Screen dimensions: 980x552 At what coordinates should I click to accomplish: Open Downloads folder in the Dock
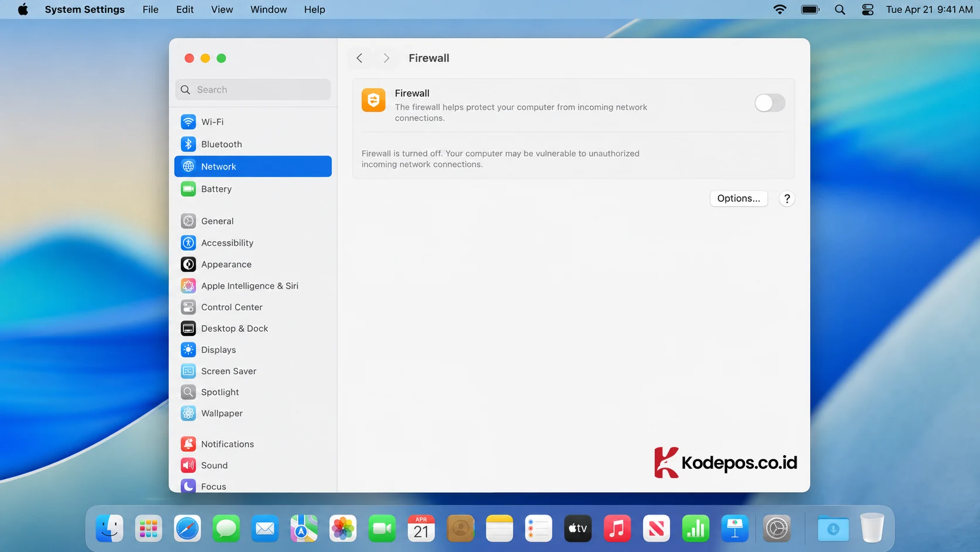833,529
